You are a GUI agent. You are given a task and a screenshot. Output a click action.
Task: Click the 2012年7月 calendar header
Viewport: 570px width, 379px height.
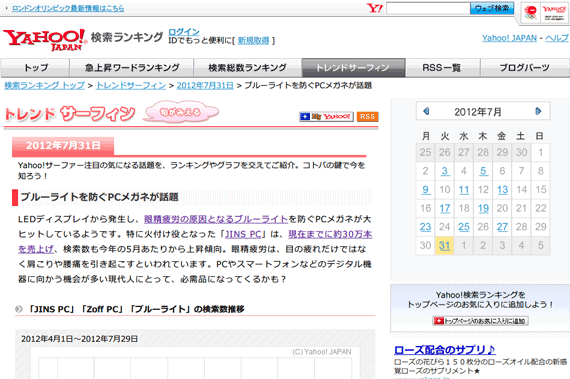pyautogui.click(x=478, y=112)
